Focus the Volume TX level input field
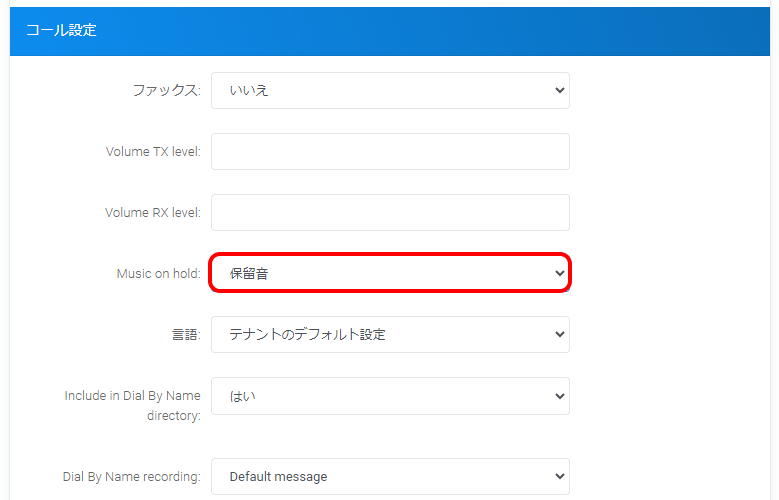Viewport: 779px width, 500px height. coord(390,152)
